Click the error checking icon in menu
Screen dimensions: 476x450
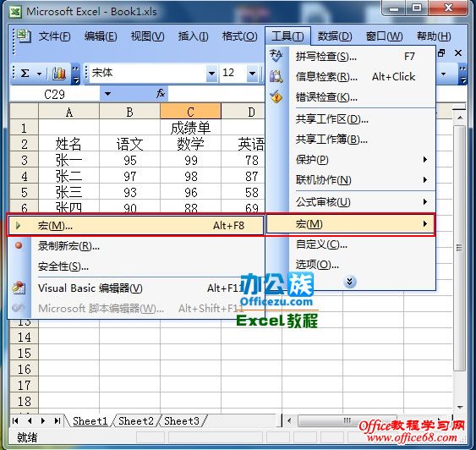tap(276, 97)
